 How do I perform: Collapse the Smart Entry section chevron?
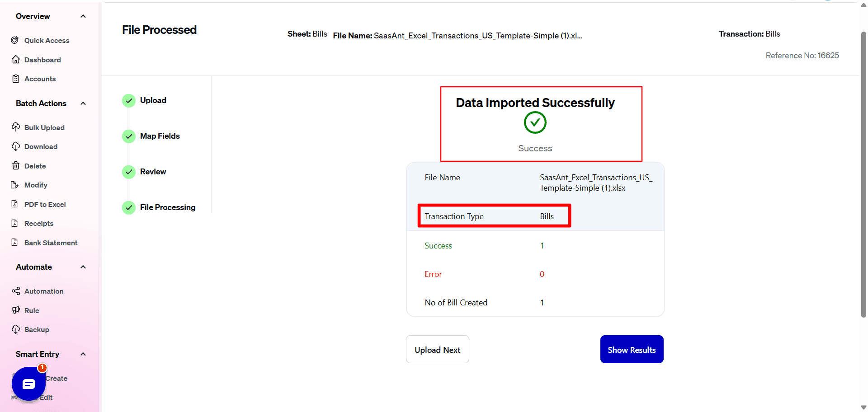(x=83, y=354)
